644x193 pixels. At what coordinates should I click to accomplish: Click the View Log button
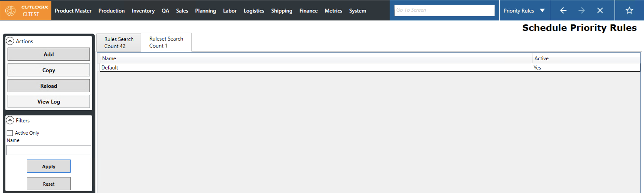tap(48, 102)
